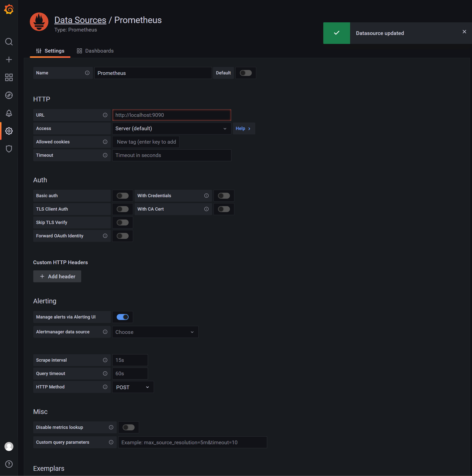The width and height of the screenshot is (472, 476).
Task: Click the Custom query parameters input
Action: 193,442
